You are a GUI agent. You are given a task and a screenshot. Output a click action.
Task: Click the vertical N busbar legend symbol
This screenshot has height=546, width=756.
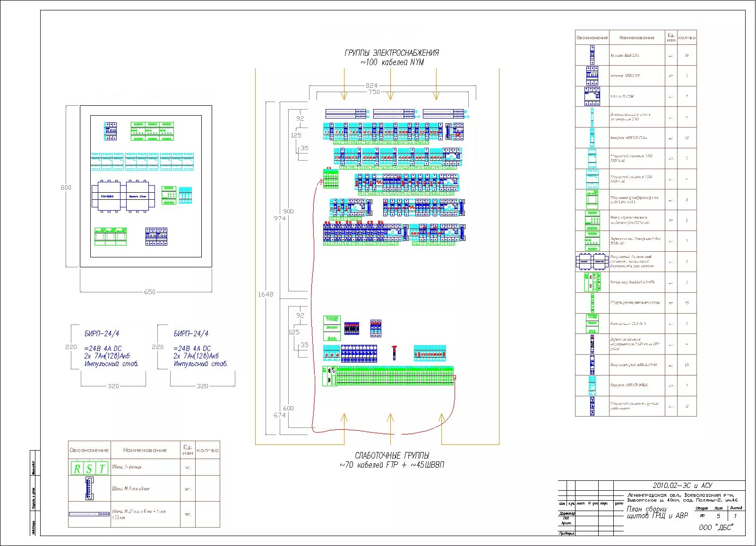click(89, 488)
